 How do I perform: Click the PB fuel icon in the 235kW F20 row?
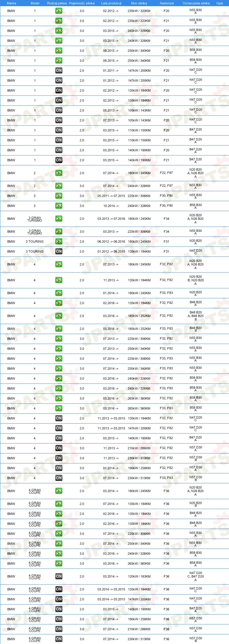(x=59, y=11)
